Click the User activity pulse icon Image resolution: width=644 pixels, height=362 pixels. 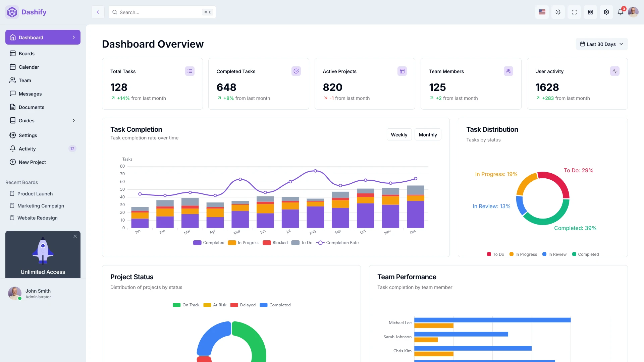(615, 71)
